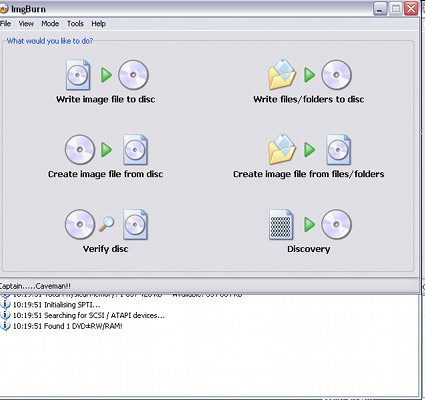The image size is (425, 400).
Task: Click the image file icon above Create image file from files/folders
Action: click(338, 150)
